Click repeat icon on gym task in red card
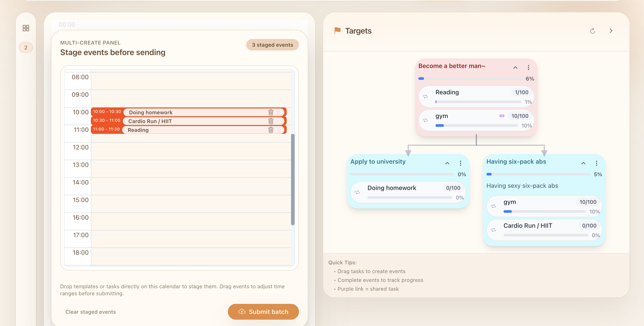Image resolution: width=644 pixels, height=326 pixels. [425, 120]
